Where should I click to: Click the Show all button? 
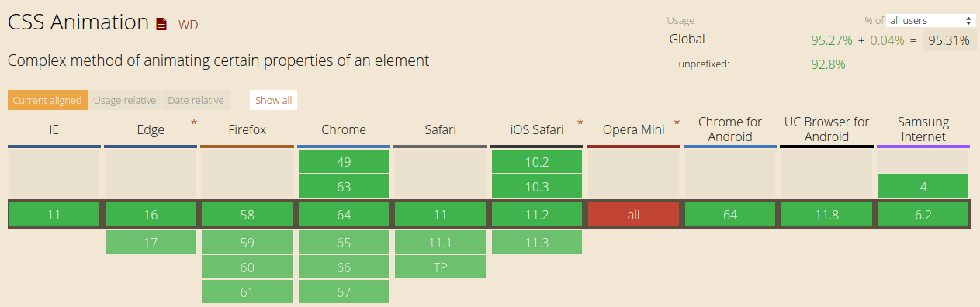[x=273, y=100]
